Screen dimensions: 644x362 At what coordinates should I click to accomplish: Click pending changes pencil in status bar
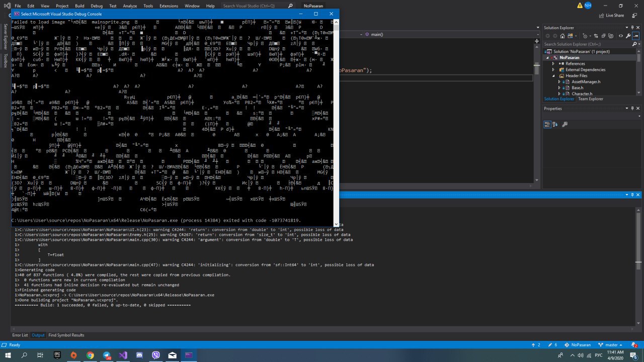tap(552, 345)
